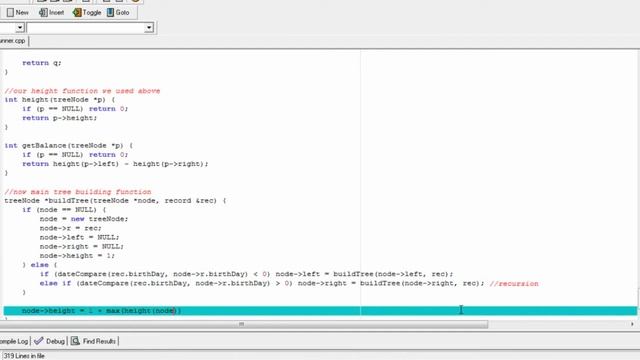640x360 pixels.
Task: Click the '//our height function we used above' comment
Action: click(x=82, y=91)
